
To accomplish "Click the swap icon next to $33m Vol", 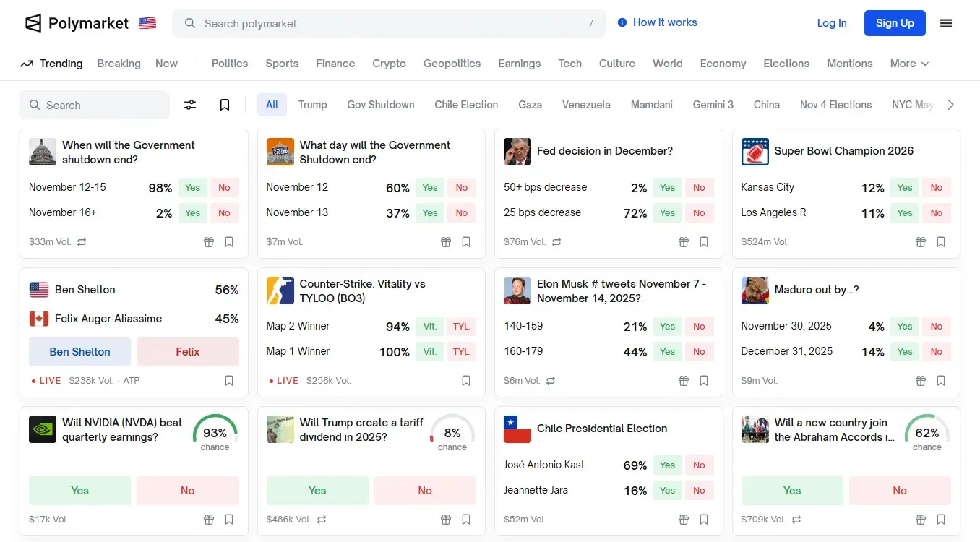I will (80, 242).
